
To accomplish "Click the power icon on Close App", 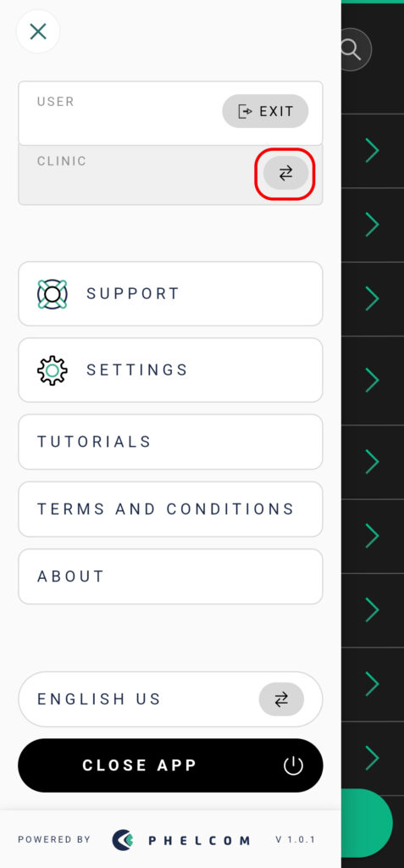I will [x=293, y=765].
